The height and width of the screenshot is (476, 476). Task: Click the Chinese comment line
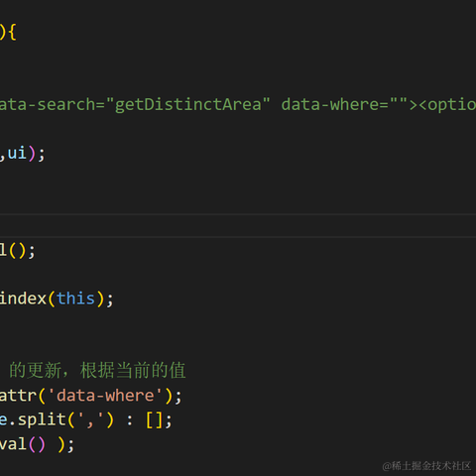click(97, 370)
